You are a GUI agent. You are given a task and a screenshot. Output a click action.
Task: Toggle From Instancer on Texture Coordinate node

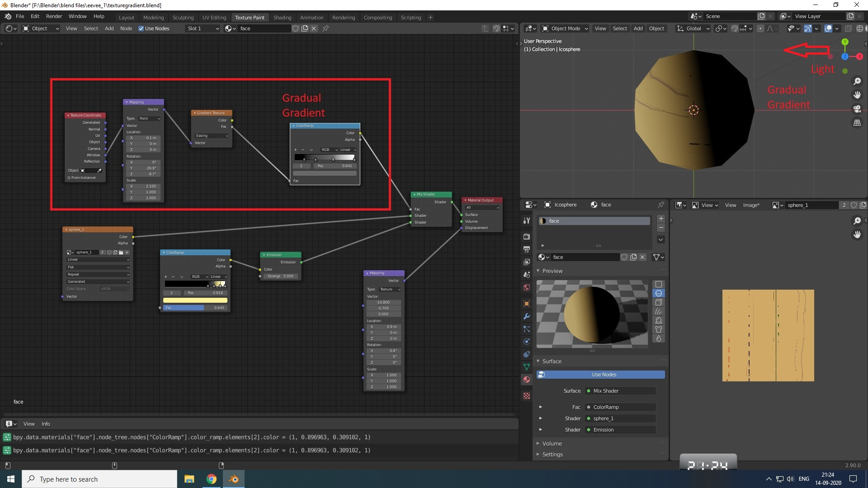click(x=69, y=178)
